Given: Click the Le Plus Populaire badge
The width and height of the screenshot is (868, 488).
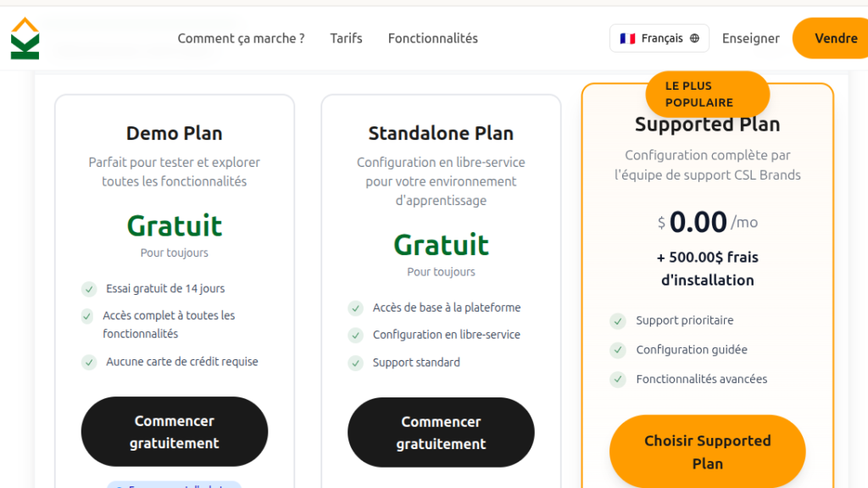Looking at the screenshot, I should click(707, 94).
